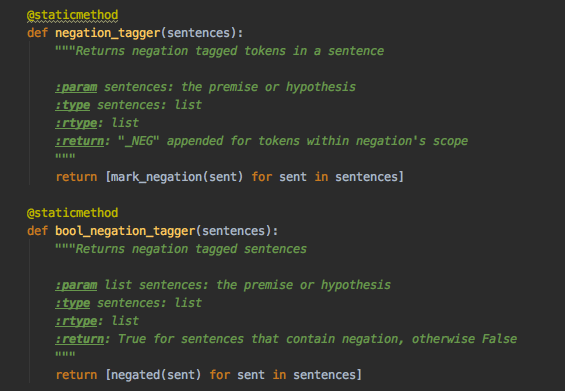Image resolution: width=565 pixels, height=391 pixels.
Task: Click the :param tag before "list sentences"
Action: 76,285
